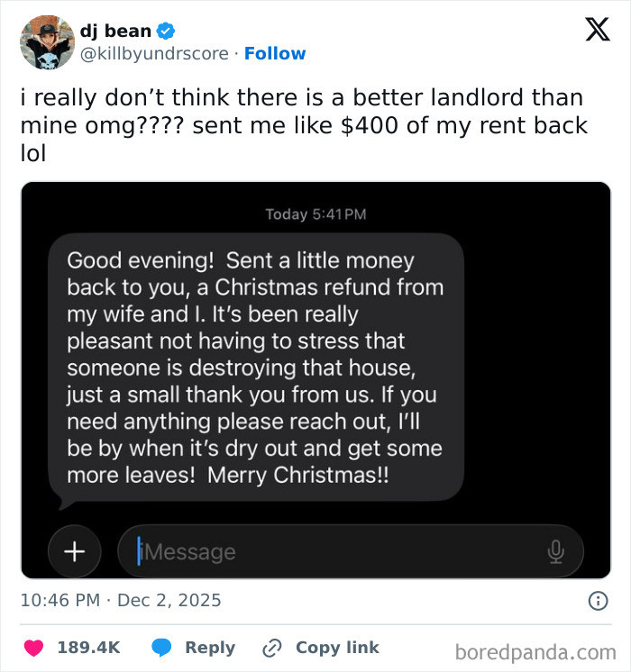The image size is (631, 672).
Task: Click the Copy link text
Action: coord(337,648)
